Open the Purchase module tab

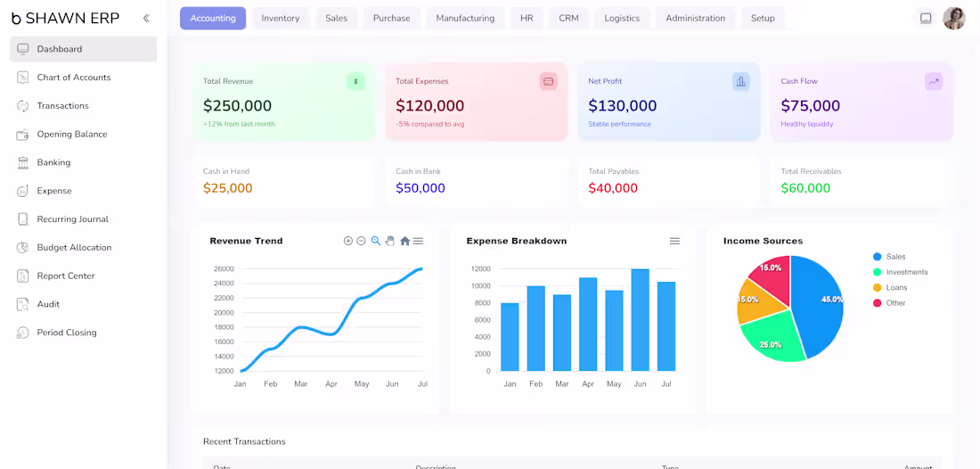(x=392, y=18)
